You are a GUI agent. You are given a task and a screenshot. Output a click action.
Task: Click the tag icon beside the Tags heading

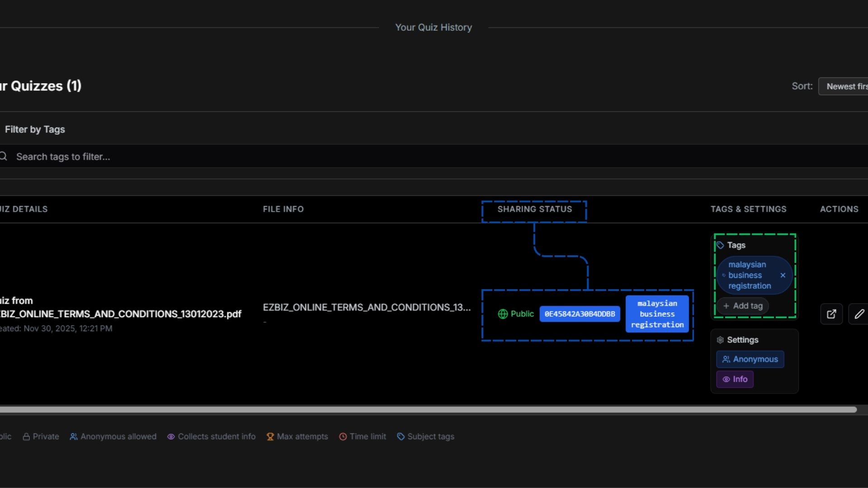tap(721, 245)
